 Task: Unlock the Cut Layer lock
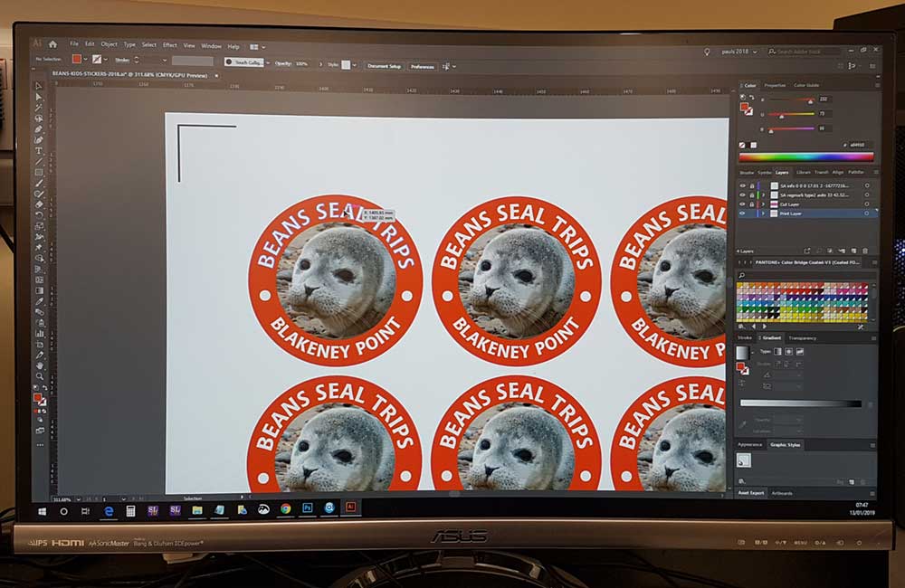(x=751, y=204)
